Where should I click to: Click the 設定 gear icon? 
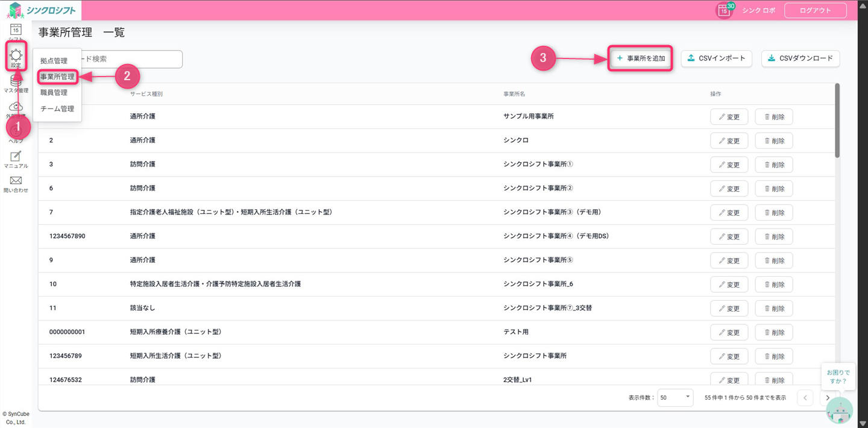point(16,56)
